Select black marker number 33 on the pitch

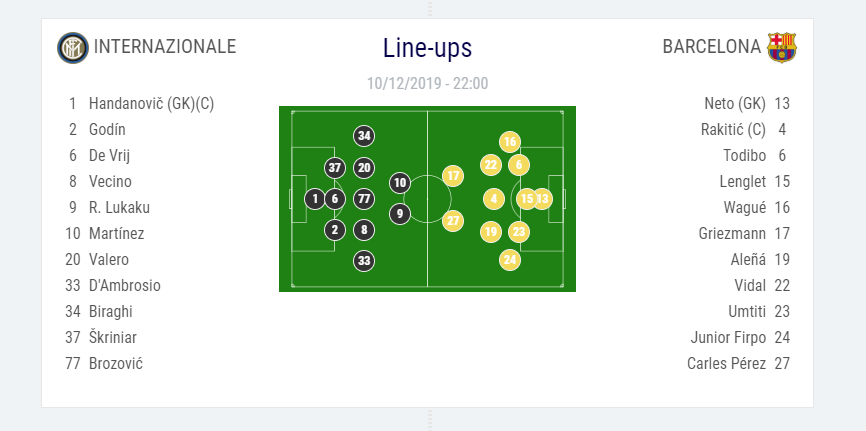click(x=364, y=261)
